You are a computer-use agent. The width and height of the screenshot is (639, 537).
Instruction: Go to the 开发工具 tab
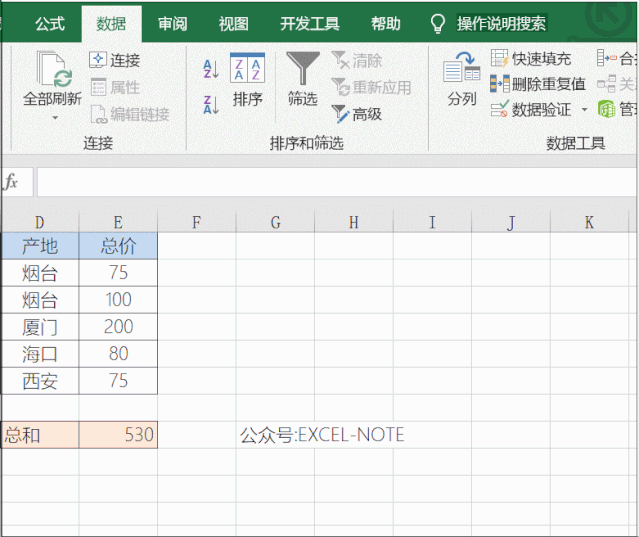pos(309,23)
